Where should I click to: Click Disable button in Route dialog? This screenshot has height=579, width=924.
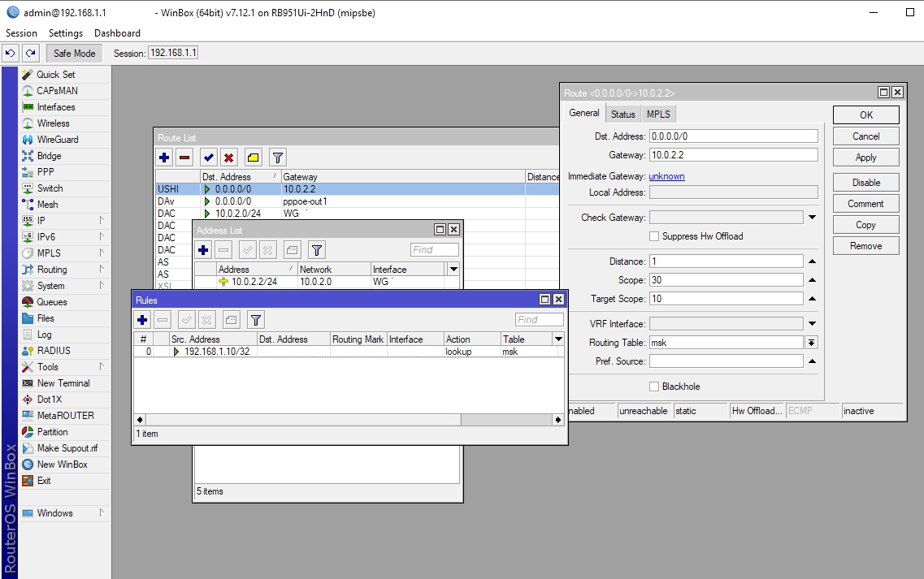click(866, 183)
